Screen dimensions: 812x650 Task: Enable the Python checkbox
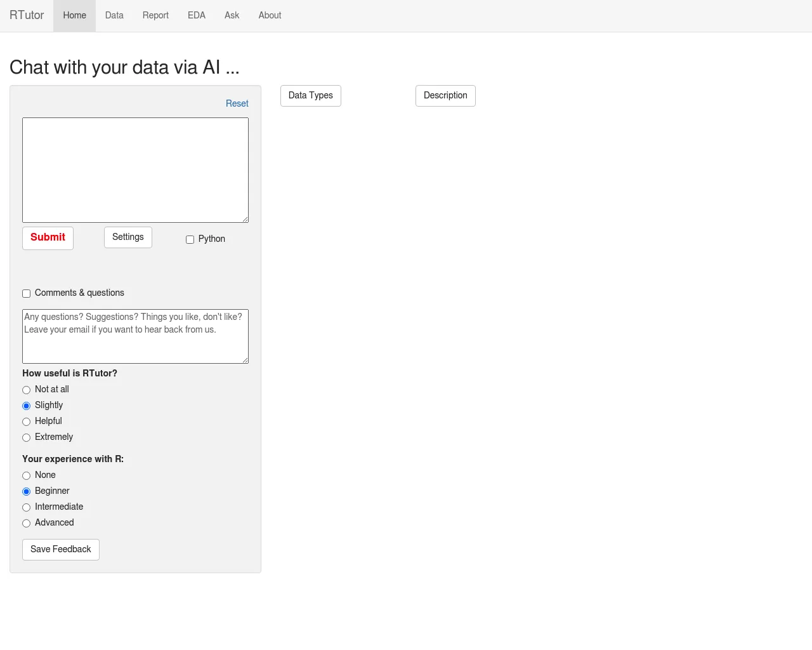[x=190, y=239]
